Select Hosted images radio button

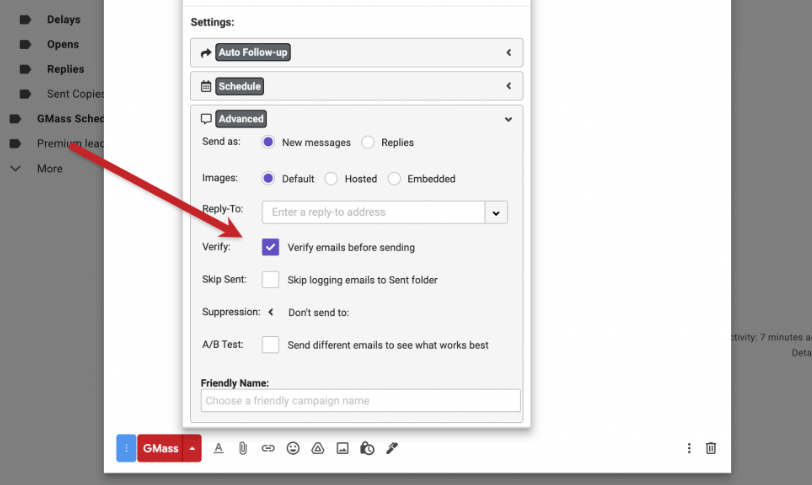pos(331,179)
